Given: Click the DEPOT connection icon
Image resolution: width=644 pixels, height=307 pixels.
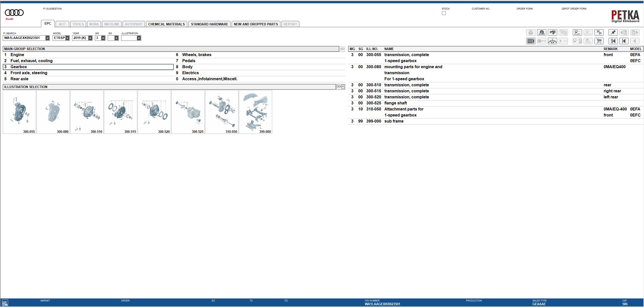Looking at the screenshot, I should coord(588,32).
